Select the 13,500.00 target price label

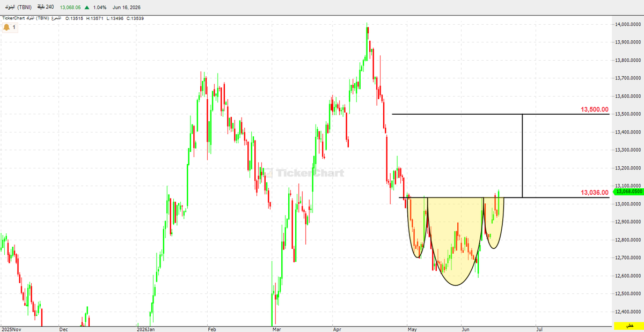595,109
